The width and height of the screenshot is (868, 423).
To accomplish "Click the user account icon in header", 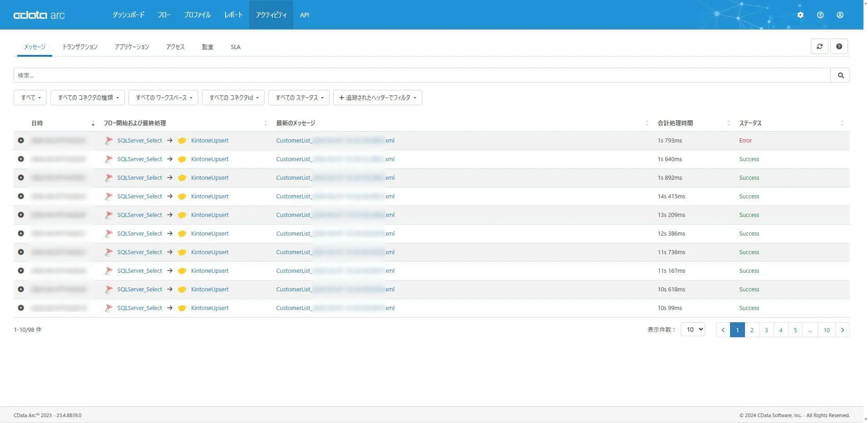I will point(840,15).
